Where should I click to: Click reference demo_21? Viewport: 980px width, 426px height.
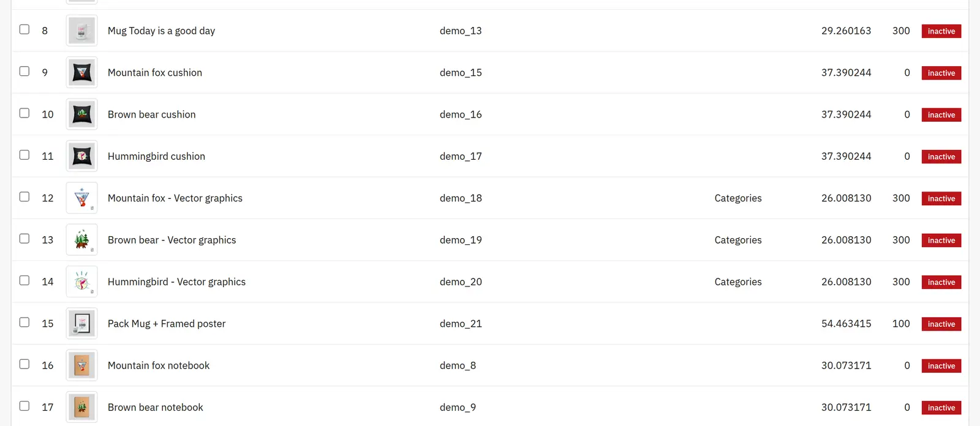[461, 324]
